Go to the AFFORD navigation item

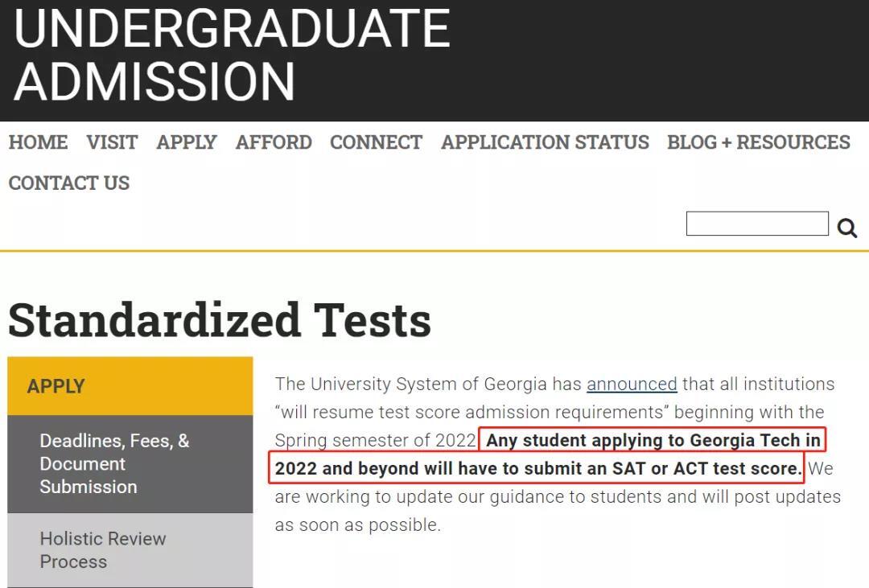tap(274, 142)
